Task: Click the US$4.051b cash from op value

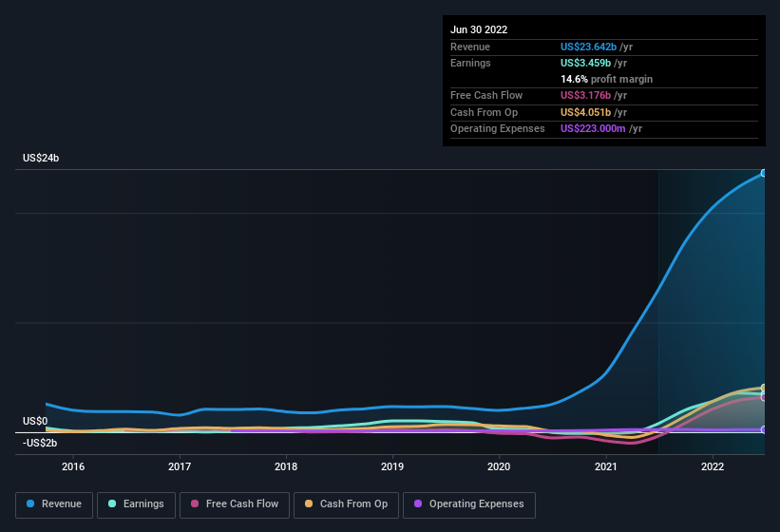Action: [585, 112]
